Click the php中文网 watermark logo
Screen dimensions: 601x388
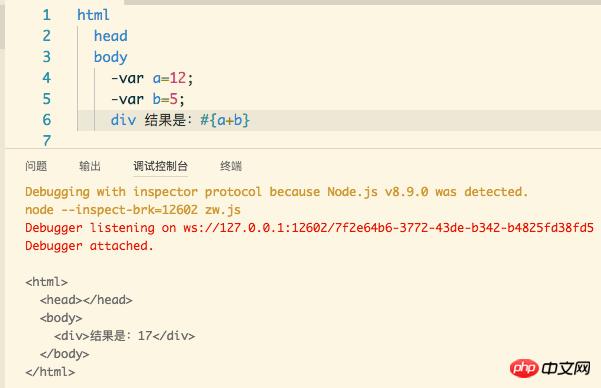550,369
